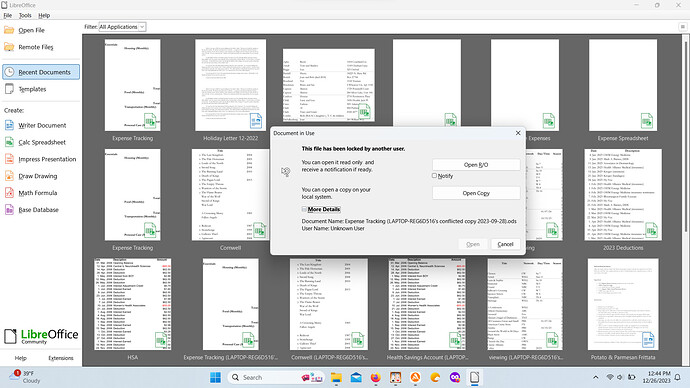The width and height of the screenshot is (690, 388).
Task: Click the Base Database icon
Action: [9, 209]
